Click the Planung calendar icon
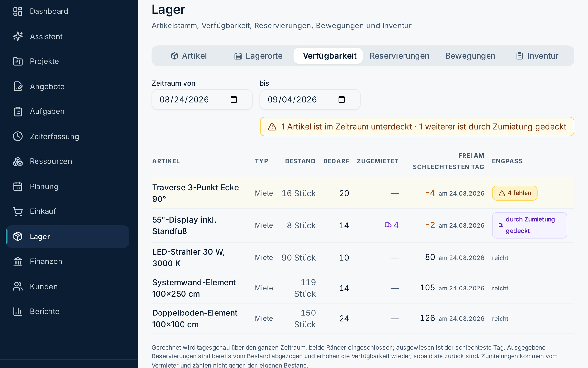 pyautogui.click(x=18, y=186)
